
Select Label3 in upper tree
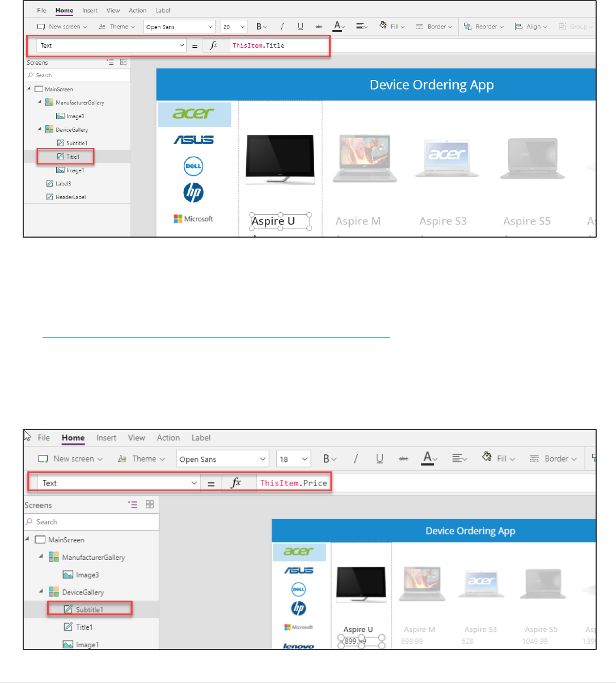point(58,184)
